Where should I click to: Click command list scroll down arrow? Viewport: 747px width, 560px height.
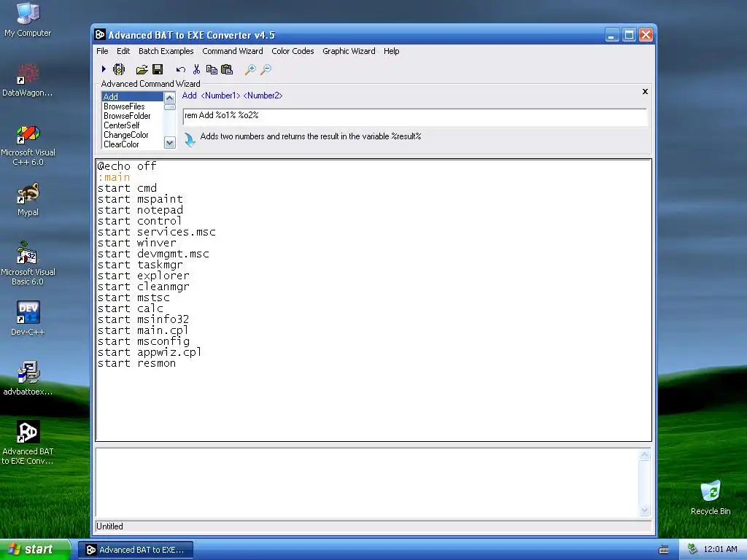tap(169, 142)
